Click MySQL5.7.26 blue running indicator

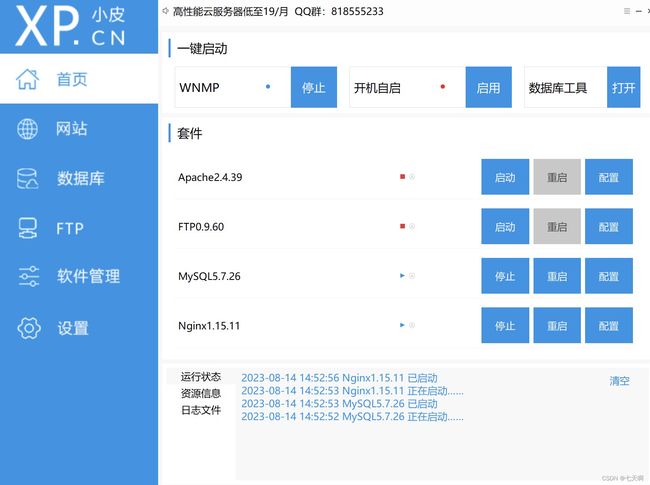[x=402, y=275]
